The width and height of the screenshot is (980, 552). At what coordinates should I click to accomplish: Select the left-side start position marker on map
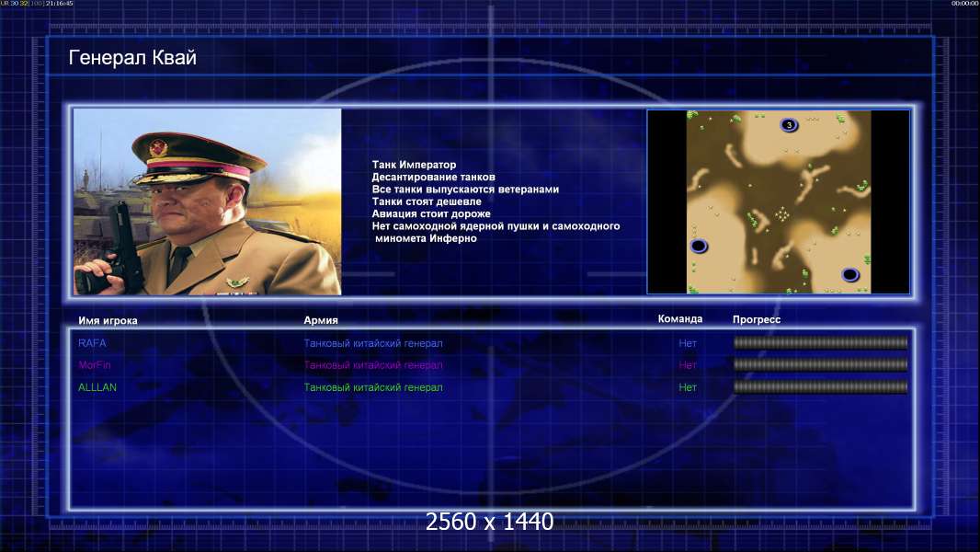coord(699,246)
